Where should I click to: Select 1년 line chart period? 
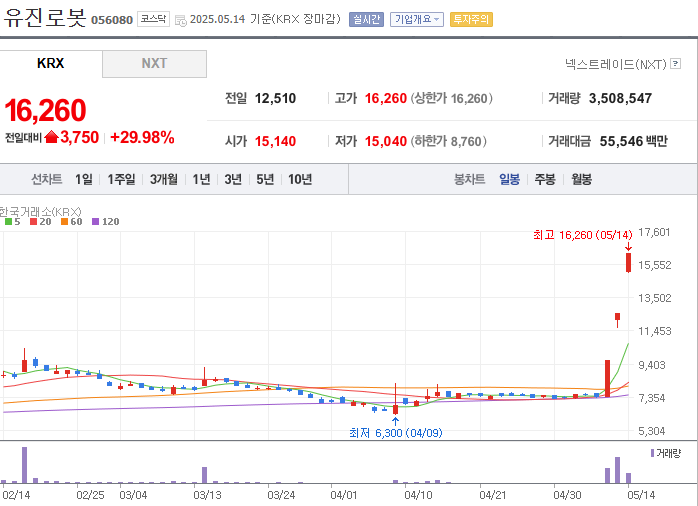tap(201, 179)
